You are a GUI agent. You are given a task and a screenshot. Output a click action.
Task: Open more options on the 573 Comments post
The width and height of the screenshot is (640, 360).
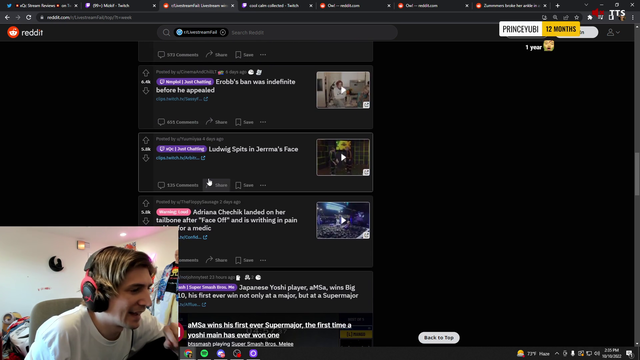[263, 54]
